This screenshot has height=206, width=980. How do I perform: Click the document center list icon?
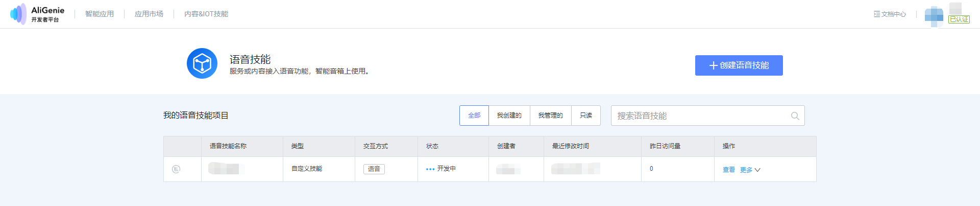[x=876, y=14]
